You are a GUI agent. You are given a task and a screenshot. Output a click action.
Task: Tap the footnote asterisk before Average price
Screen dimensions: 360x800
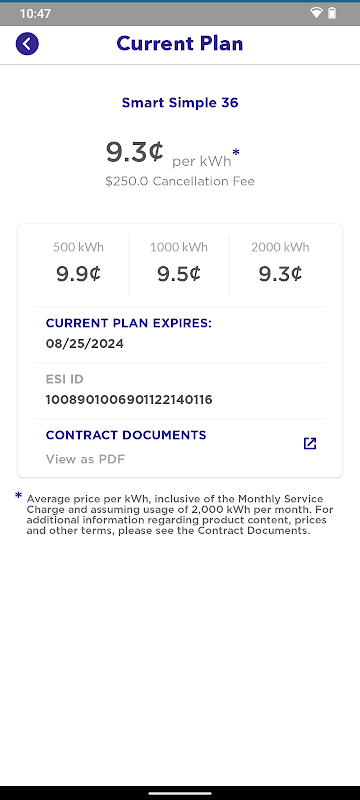pyautogui.click(x=19, y=495)
